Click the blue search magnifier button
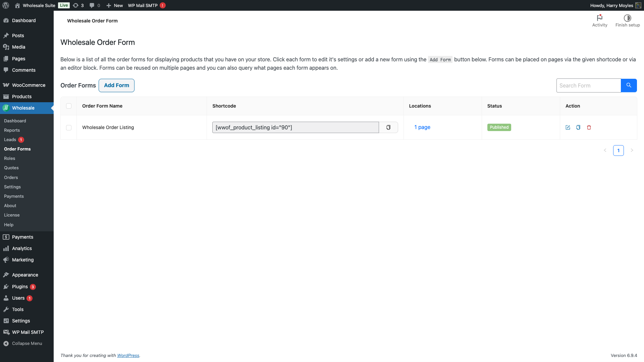 tap(629, 85)
